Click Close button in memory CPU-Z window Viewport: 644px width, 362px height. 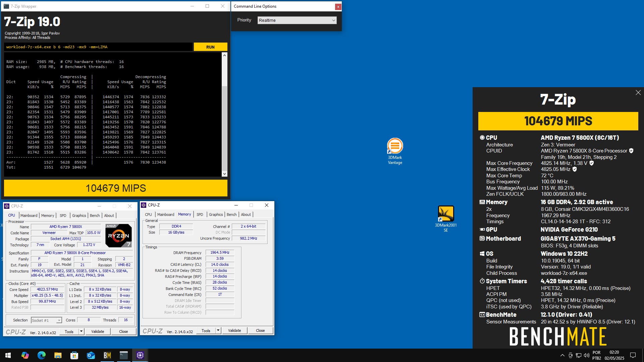tap(260, 330)
